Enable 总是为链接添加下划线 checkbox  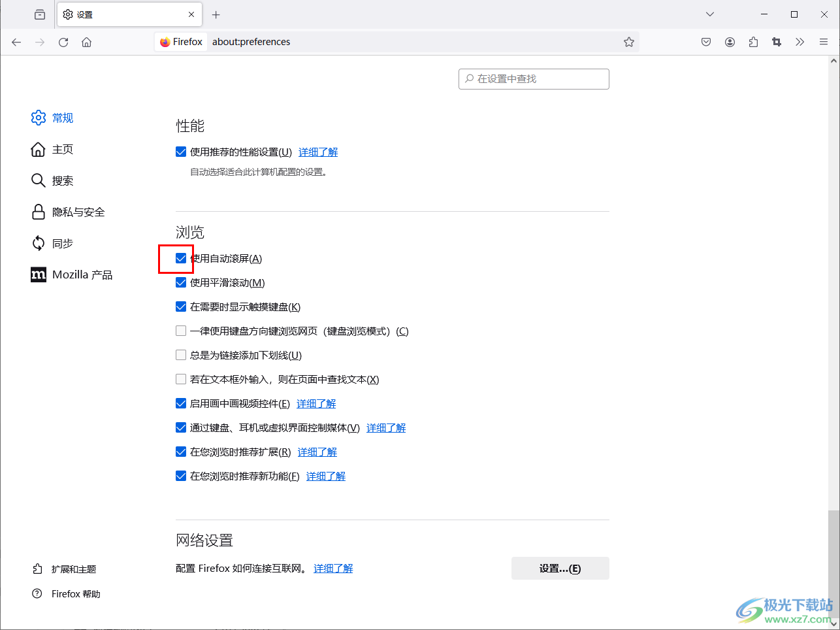181,355
